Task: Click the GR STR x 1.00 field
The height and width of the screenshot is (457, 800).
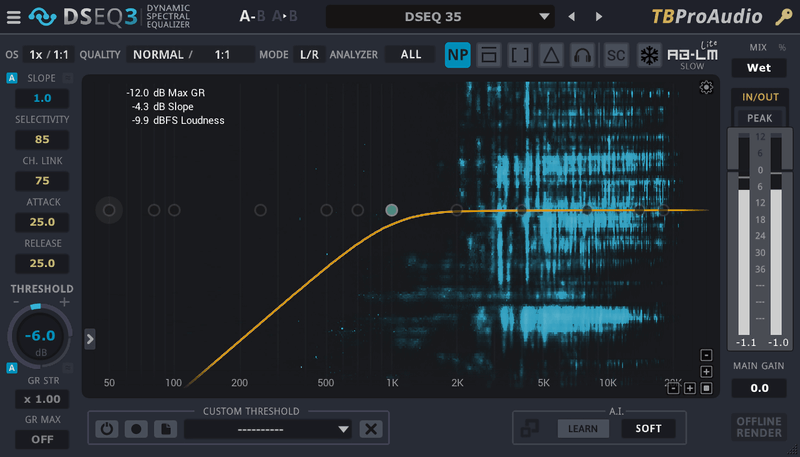Action: 42,399
